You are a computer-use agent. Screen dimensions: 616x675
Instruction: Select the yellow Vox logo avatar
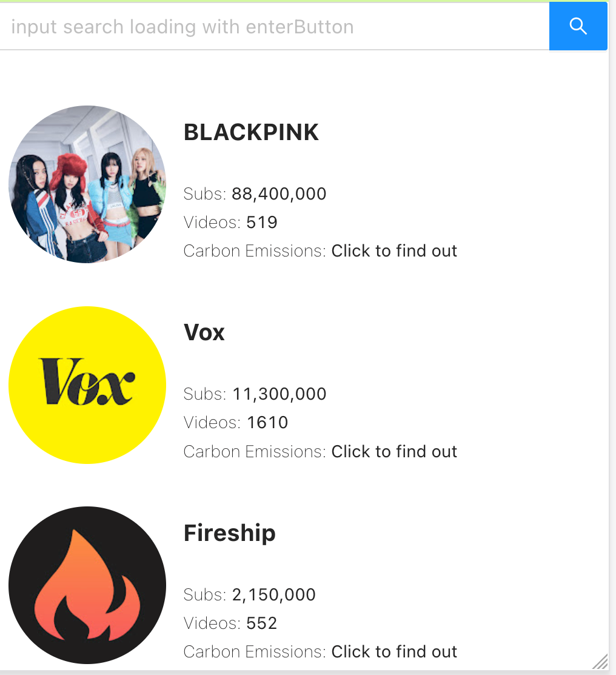[x=87, y=385]
